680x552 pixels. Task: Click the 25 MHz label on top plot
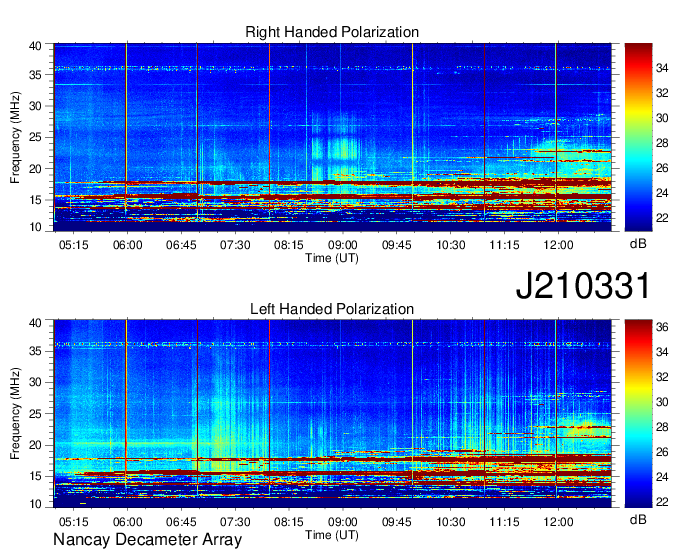pyautogui.click(x=35, y=137)
